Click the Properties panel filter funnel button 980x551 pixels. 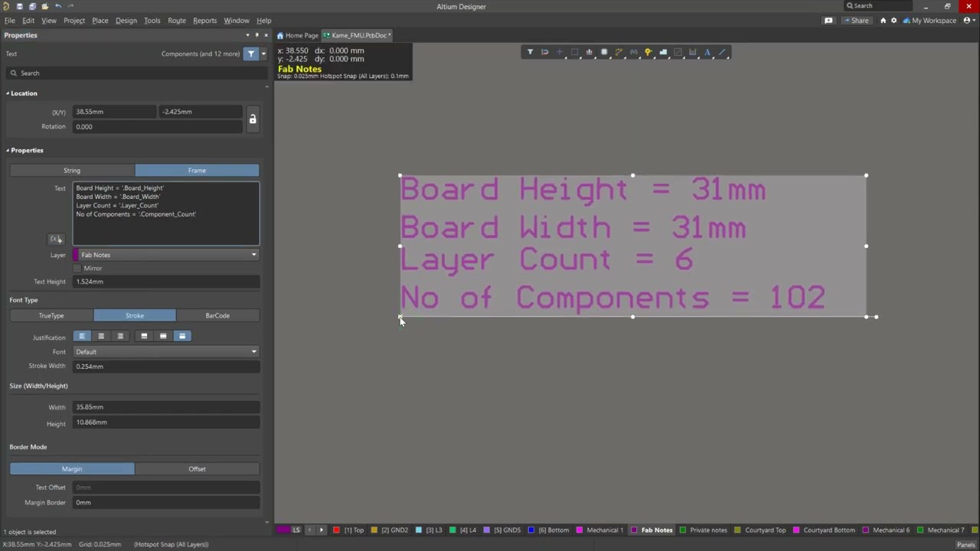[x=251, y=54]
